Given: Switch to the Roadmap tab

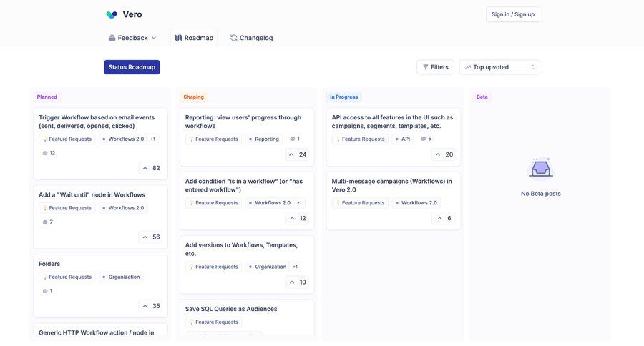Looking at the screenshot, I should coord(194,38).
